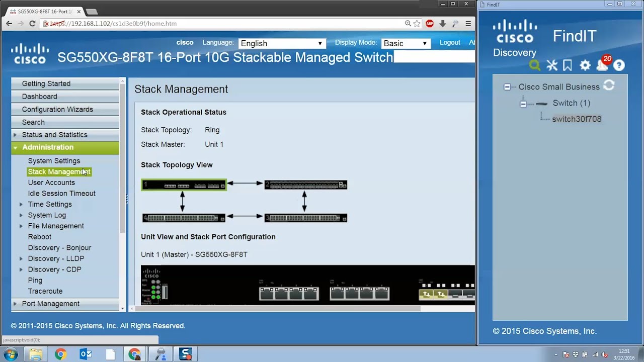Open User Accounts page
The width and height of the screenshot is (644, 362).
pos(51,183)
